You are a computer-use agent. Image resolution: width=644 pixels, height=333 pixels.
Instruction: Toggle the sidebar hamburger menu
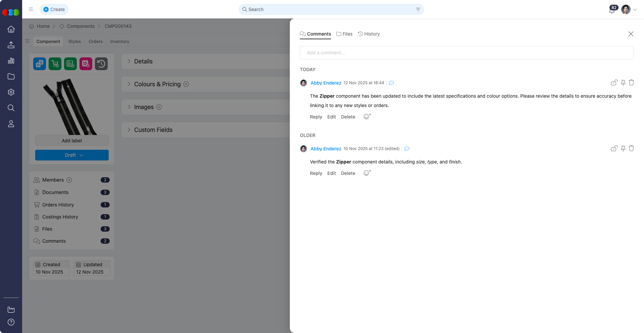[x=31, y=9]
